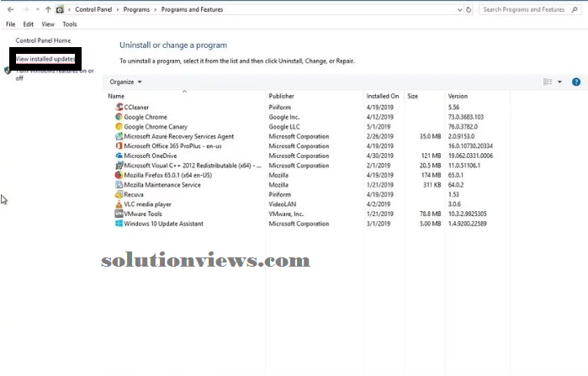Select Mozilla Maintenance Service name

pyautogui.click(x=162, y=185)
